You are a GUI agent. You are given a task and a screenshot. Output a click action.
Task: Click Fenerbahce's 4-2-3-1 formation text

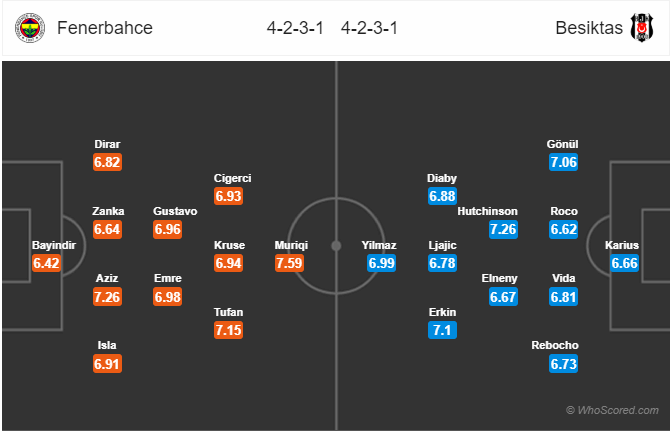click(295, 28)
